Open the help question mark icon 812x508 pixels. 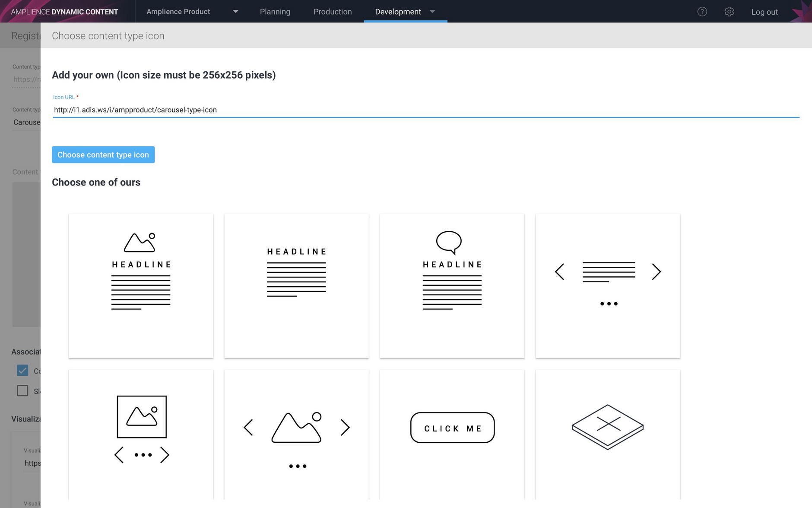pyautogui.click(x=702, y=12)
